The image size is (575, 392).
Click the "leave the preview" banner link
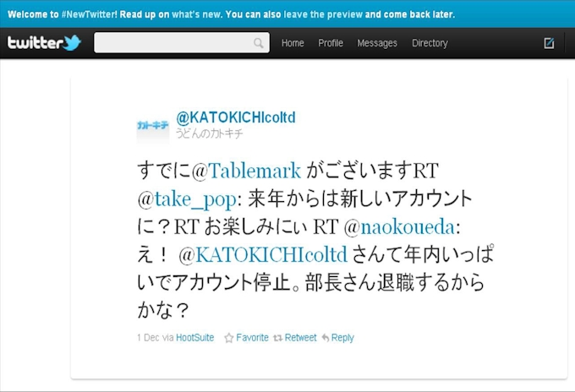[x=323, y=14]
